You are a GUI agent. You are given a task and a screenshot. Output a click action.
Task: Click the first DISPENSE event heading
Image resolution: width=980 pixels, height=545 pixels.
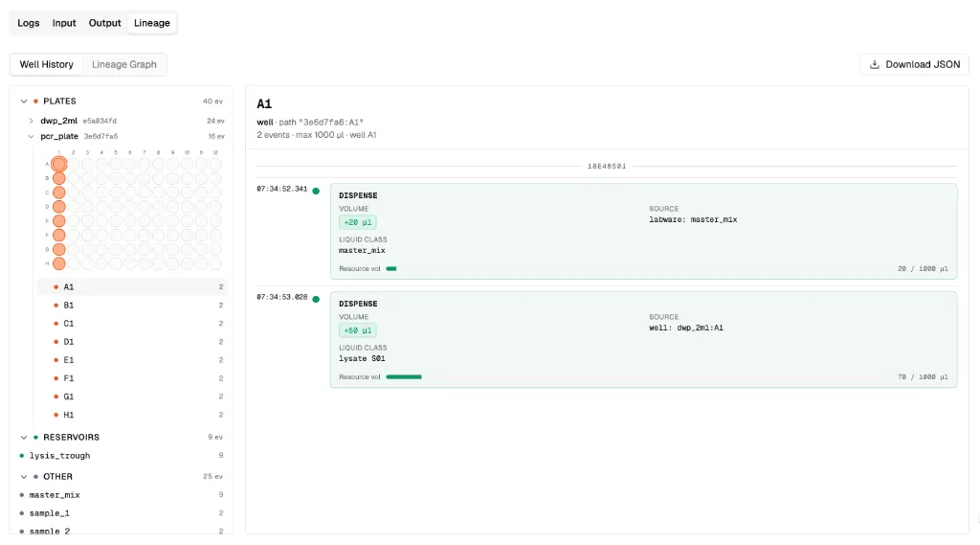point(358,195)
